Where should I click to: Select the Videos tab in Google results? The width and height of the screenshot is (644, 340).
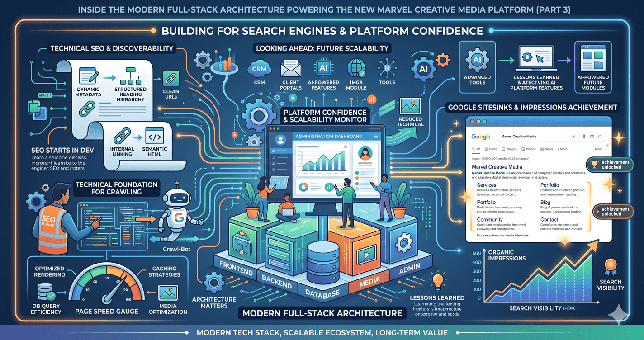coord(528,149)
